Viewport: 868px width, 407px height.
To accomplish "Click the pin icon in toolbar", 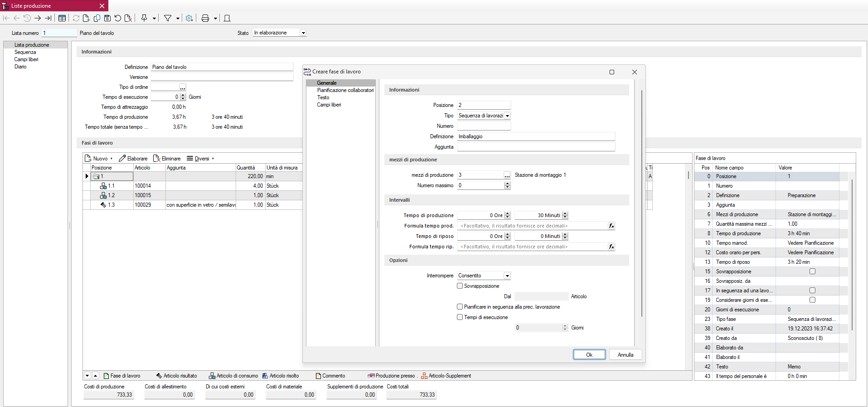I will [144, 18].
